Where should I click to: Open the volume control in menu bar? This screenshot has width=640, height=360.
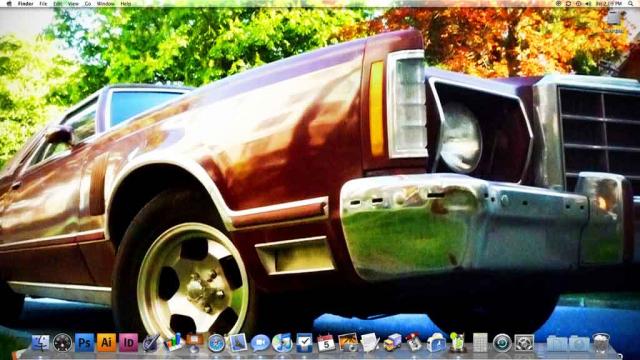point(588,3)
